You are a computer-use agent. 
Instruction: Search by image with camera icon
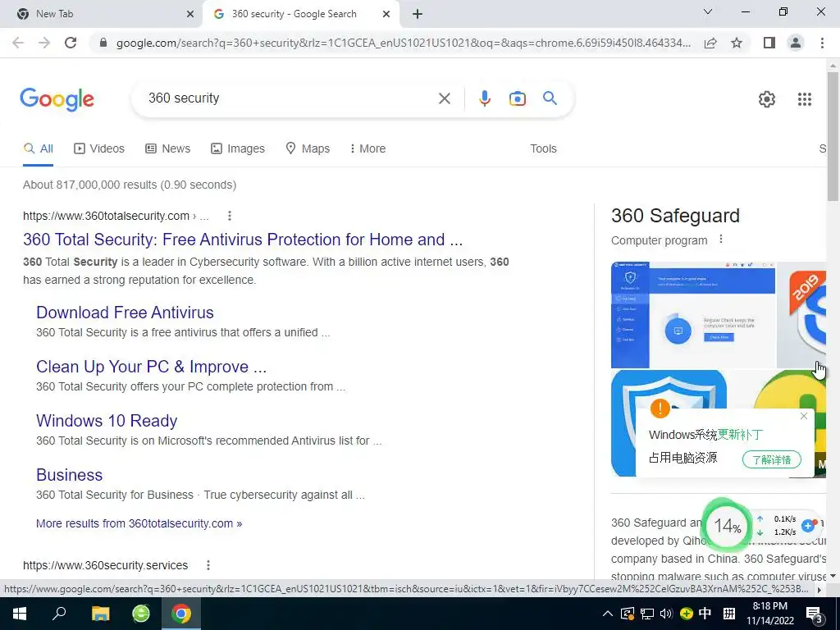tap(517, 98)
